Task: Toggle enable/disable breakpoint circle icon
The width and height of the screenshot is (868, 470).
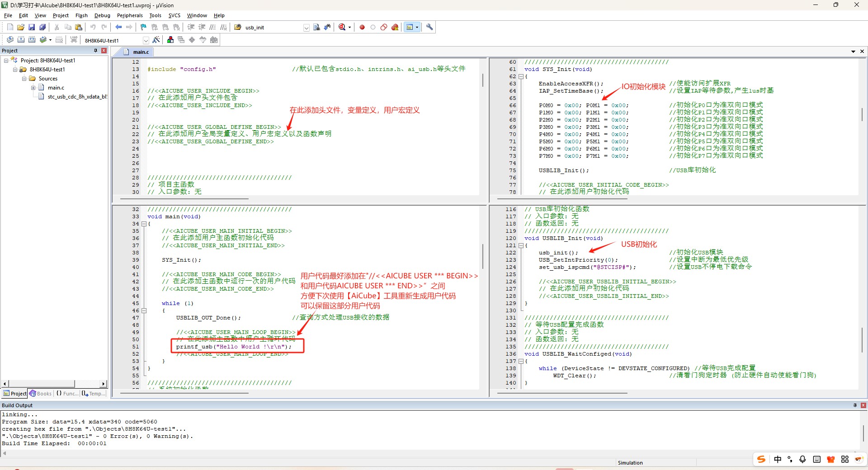Action: point(373,27)
